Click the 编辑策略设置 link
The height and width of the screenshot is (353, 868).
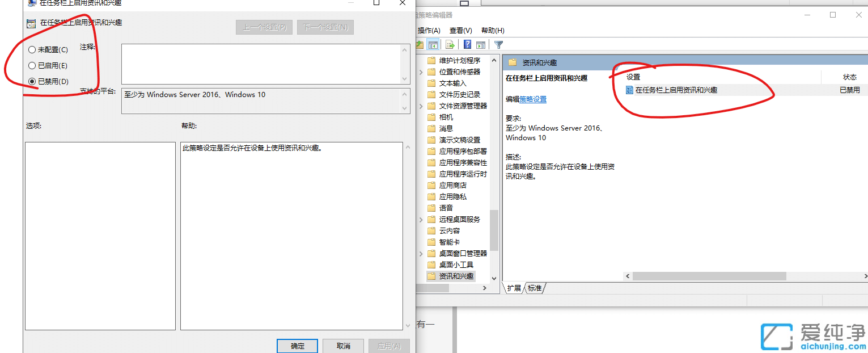click(x=533, y=99)
